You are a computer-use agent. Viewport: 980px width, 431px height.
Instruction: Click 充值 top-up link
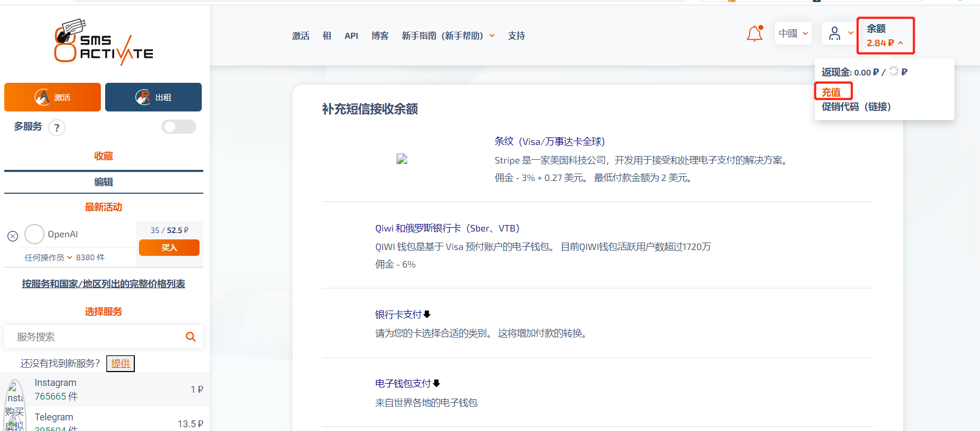pyautogui.click(x=831, y=92)
